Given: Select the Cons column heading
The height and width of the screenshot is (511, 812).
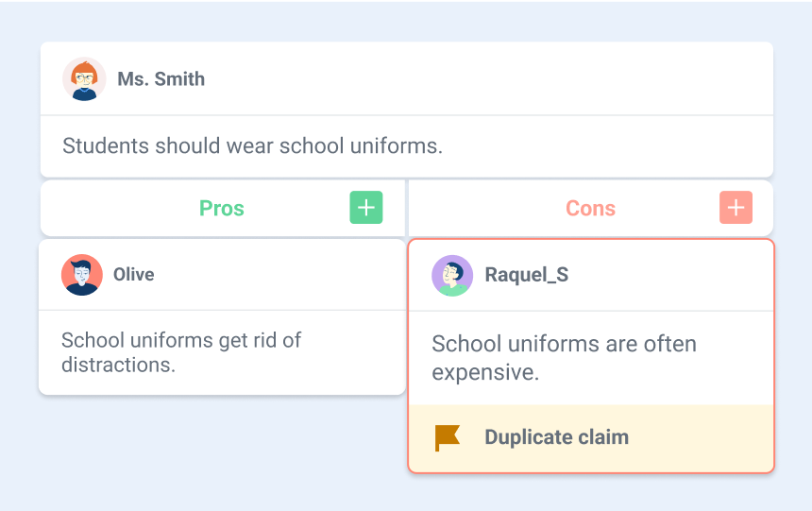Looking at the screenshot, I should 590,209.
